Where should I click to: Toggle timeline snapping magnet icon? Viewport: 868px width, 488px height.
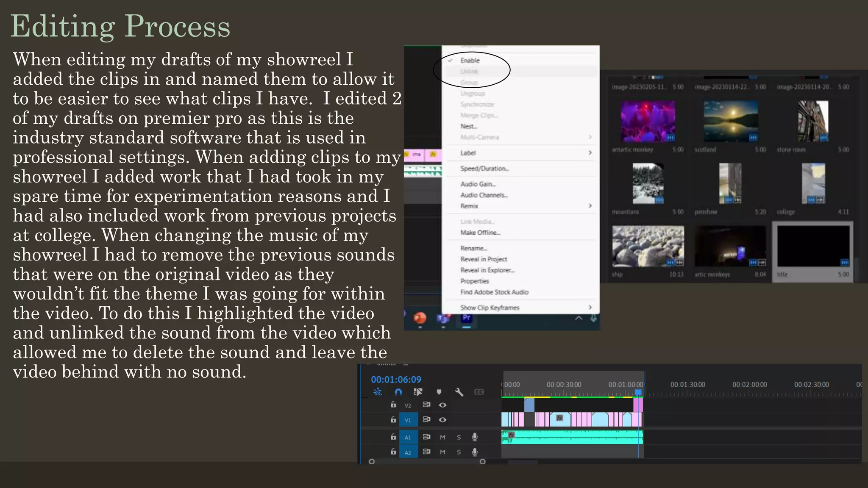(x=398, y=392)
